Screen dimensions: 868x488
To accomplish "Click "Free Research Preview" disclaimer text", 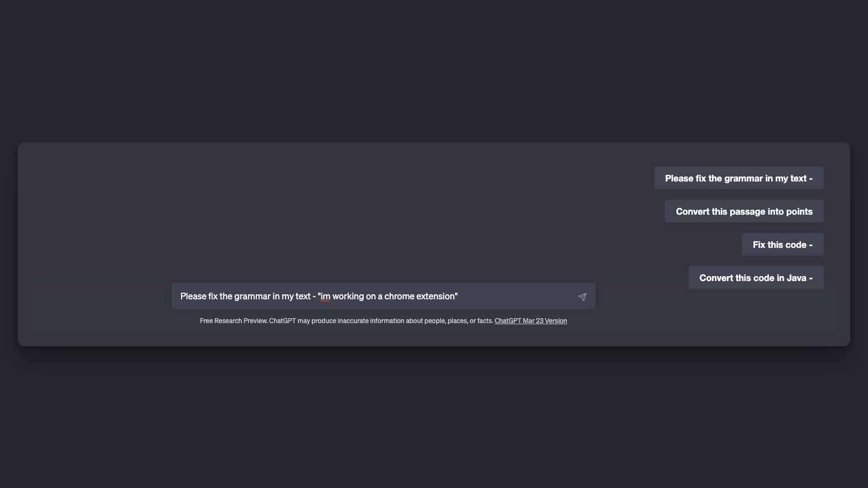I will (233, 321).
